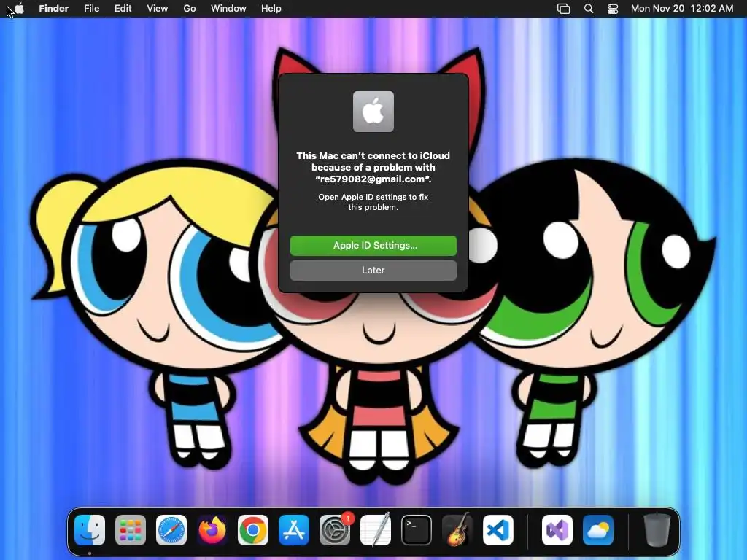This screenshot has width=747, height=560.
Task: Open the Finder menu
Action: coord(54,9)
